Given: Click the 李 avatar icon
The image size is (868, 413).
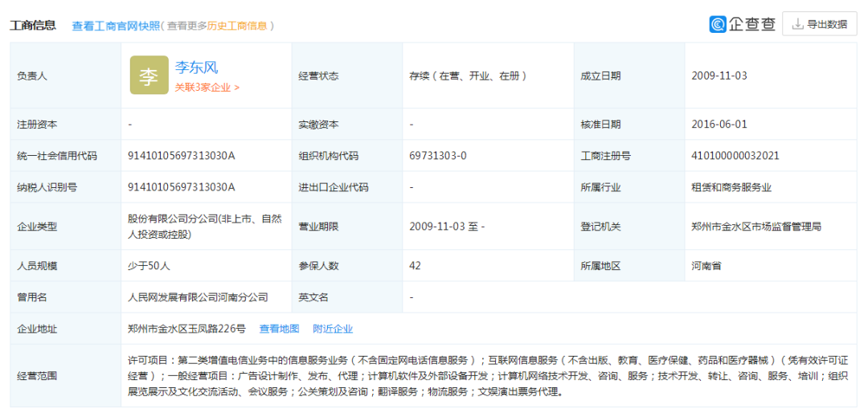Looking at the screenshot, I should pyautogui.click(x=149, y=75).
